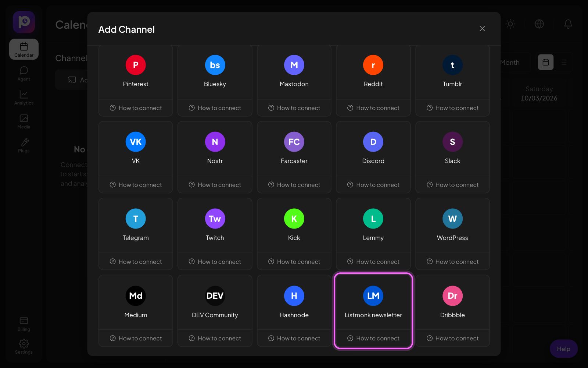The image size is (588, 368).
Task: Select the Twitch channel icon
Action: coord(215,219)
